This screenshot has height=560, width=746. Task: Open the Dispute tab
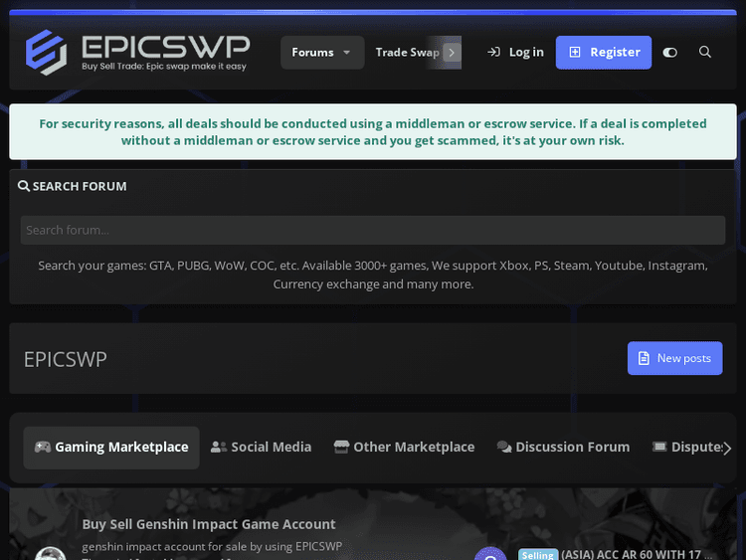coord(686,448)
